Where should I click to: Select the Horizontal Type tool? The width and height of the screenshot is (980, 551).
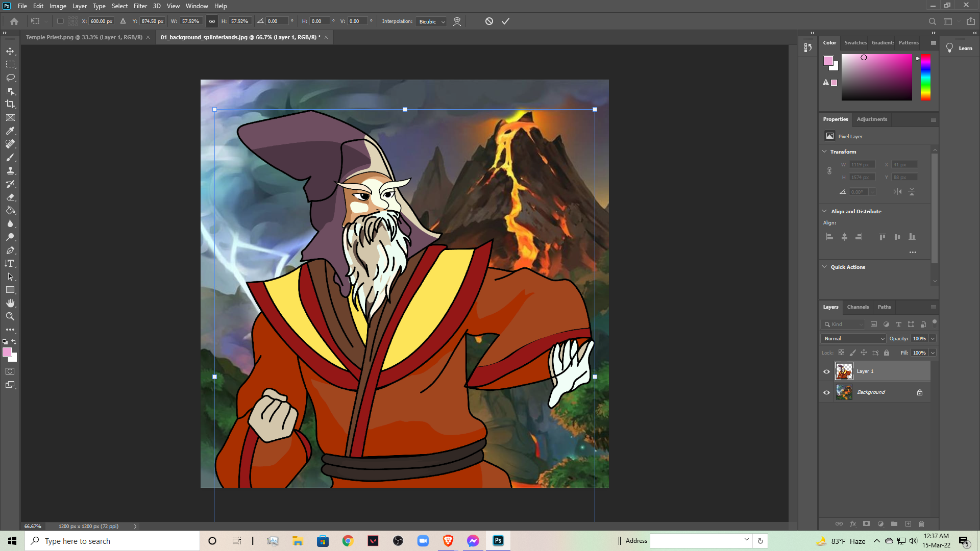click(x=10, y=264)
